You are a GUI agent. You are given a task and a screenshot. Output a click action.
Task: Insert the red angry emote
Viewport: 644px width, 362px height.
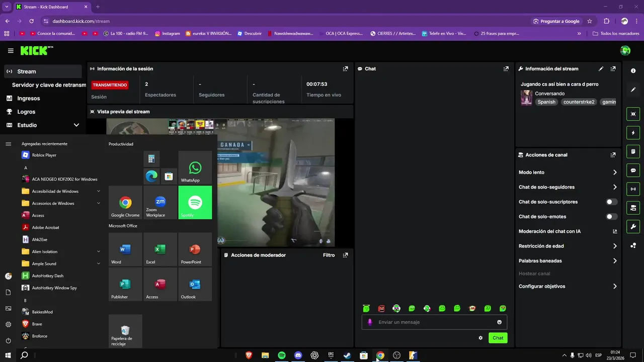click(381, 308)
